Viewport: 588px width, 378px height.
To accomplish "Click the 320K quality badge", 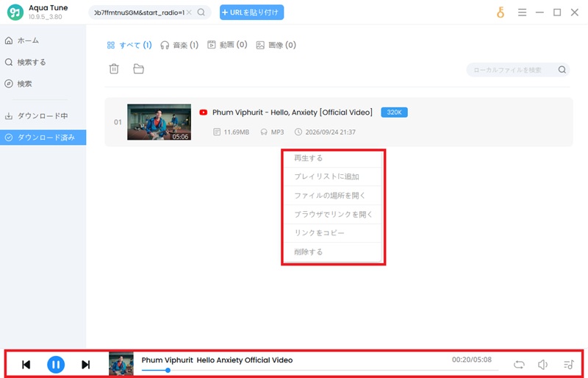I will pyautogui.click(x=394, y=113).
